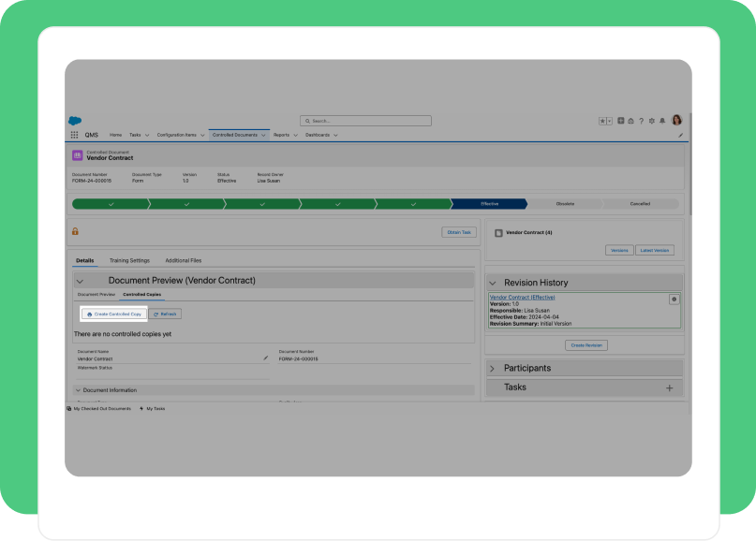The width and height of the screenshot is (756, 541).
Task: Open the App Launcher grid icon
Action: click(74, 135)
